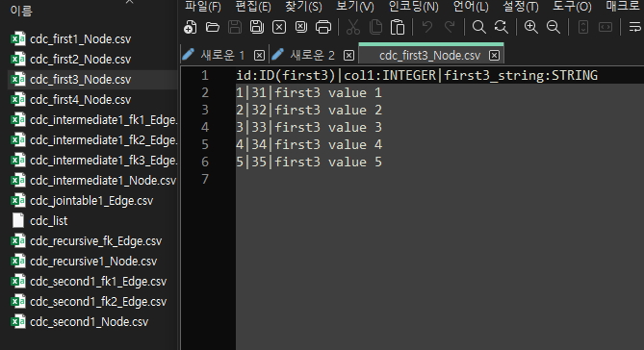Screen dimensions: 644x350
Task: Click the Close document toolbar icon
Action: pyautogui.click(x=279, y=28)
